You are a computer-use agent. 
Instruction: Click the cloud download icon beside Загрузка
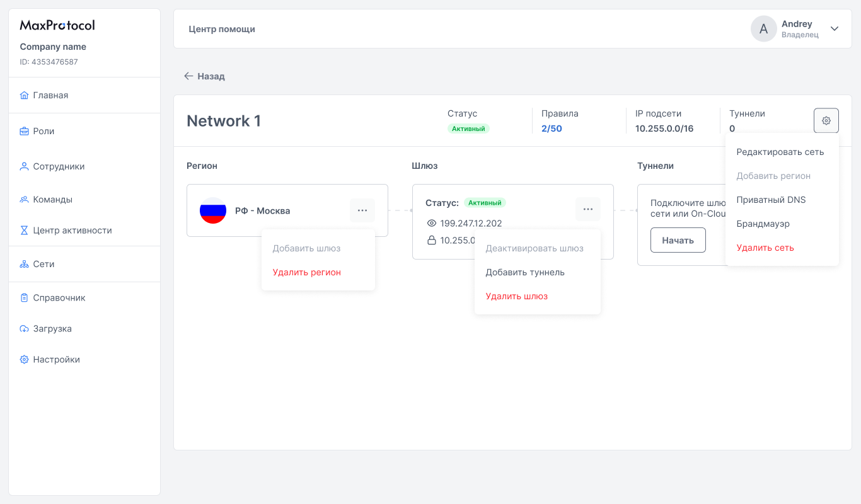tap(25, 328)
